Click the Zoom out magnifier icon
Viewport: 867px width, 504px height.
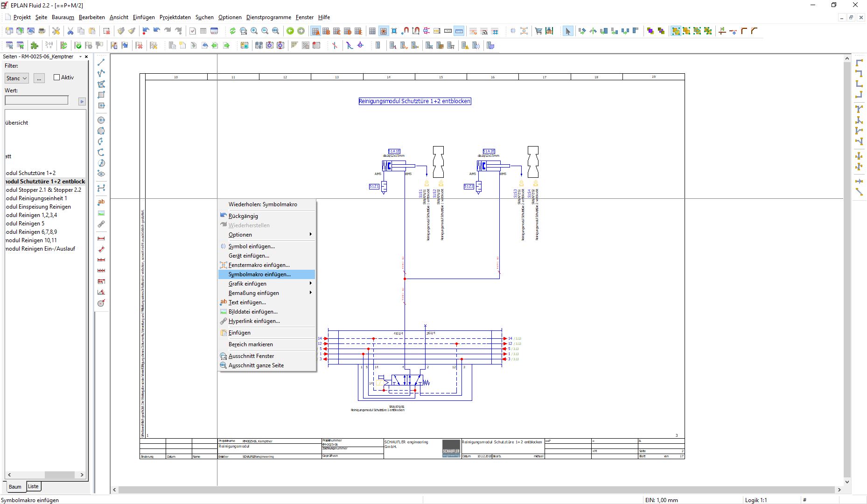pyautogui.click(x=265, y=31)
